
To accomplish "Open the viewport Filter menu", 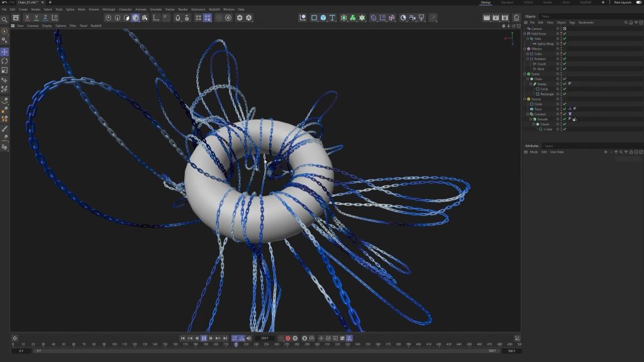I will point(73,26).
